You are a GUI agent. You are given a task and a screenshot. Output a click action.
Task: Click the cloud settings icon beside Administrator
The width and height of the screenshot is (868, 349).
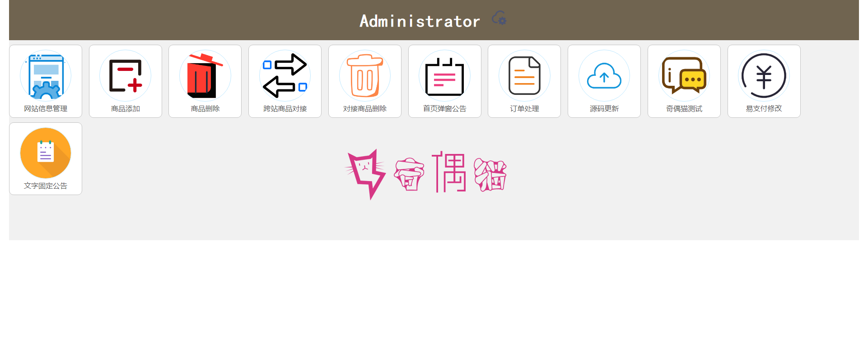tap(499, 18)
